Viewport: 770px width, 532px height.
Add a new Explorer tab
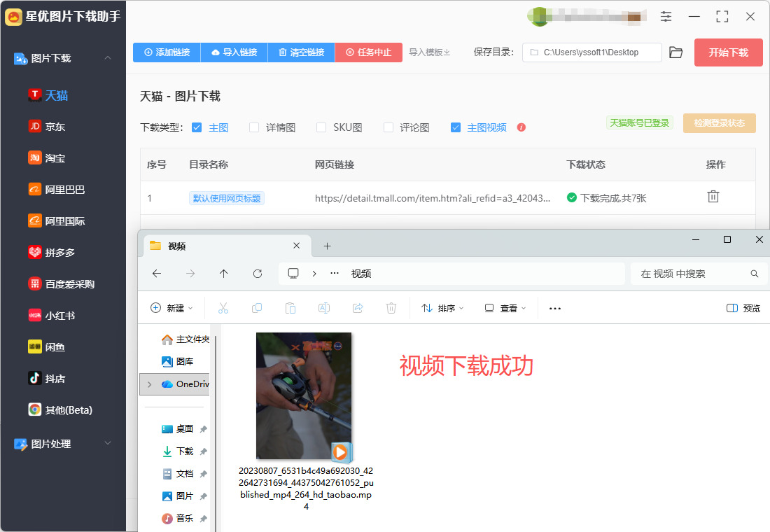tap(328, 246)
